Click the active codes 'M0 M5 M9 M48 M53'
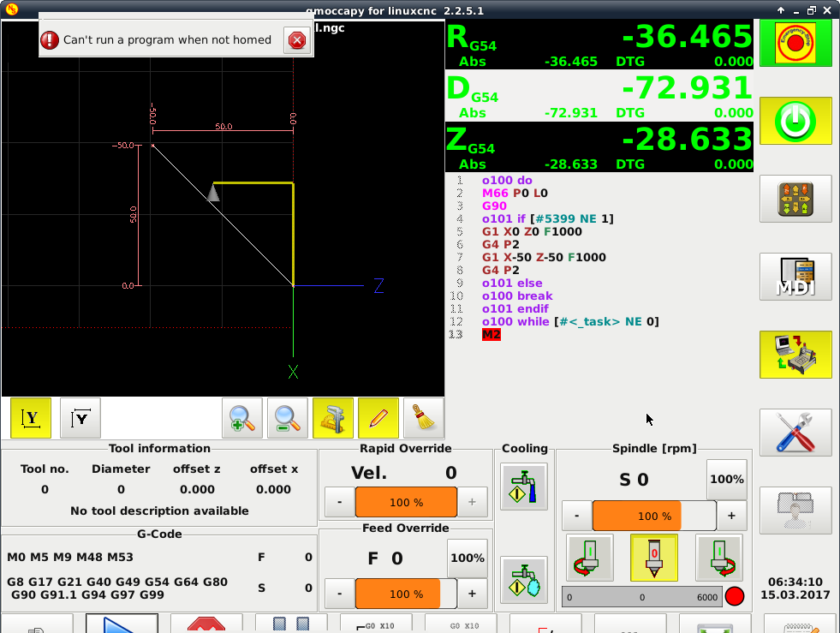Screen dimensions: 840x633 point(70,557)
